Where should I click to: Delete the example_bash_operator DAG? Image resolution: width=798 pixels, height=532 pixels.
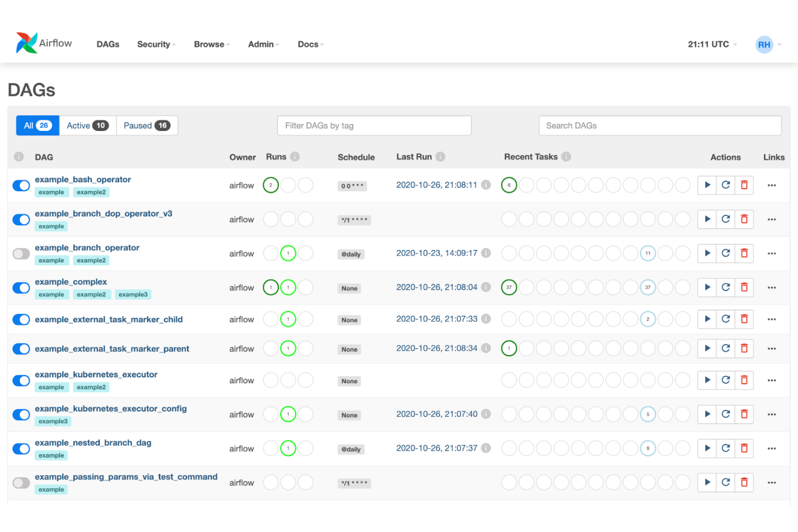(744, 185)
